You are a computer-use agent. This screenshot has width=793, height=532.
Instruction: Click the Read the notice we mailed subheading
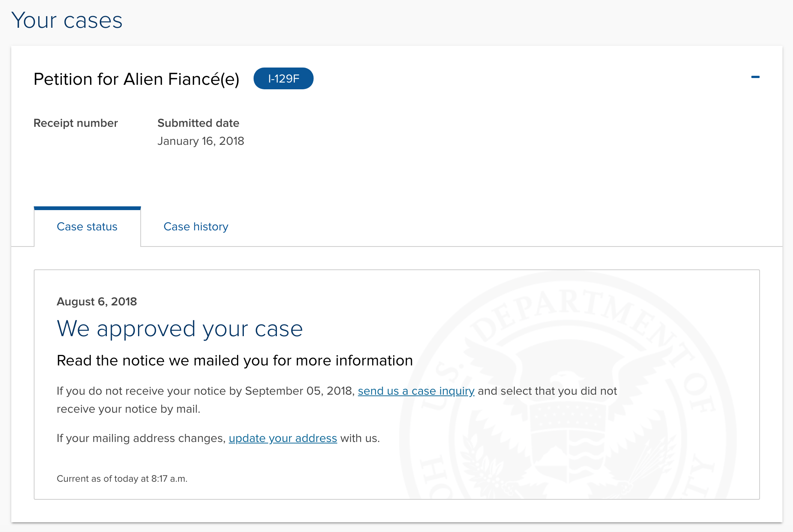(235, 361)
